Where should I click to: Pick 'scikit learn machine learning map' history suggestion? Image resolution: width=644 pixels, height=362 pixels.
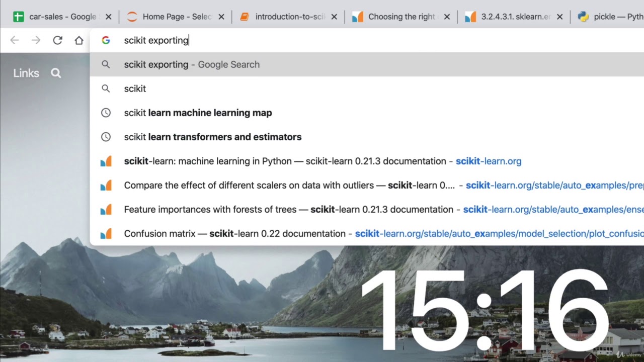[x=198, y=113]
